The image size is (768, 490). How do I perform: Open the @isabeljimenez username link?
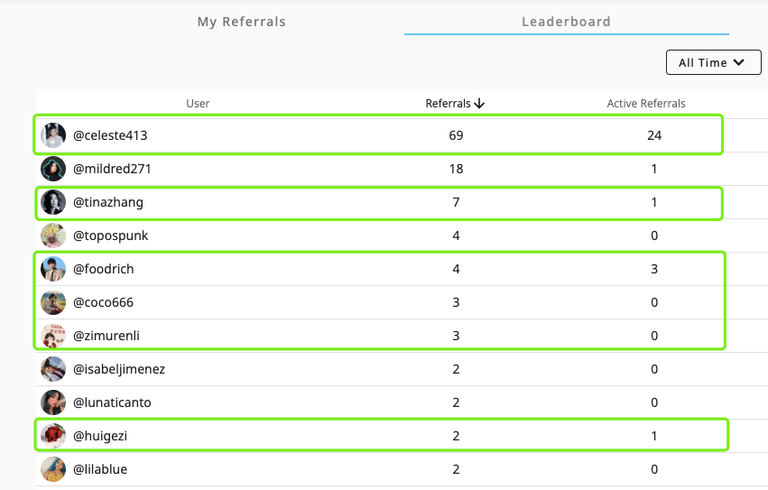click(119, 369)
